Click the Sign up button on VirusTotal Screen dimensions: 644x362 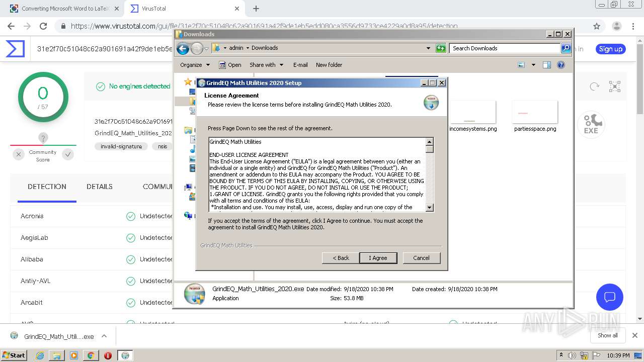pyautogui.click(x=611, y=49)
